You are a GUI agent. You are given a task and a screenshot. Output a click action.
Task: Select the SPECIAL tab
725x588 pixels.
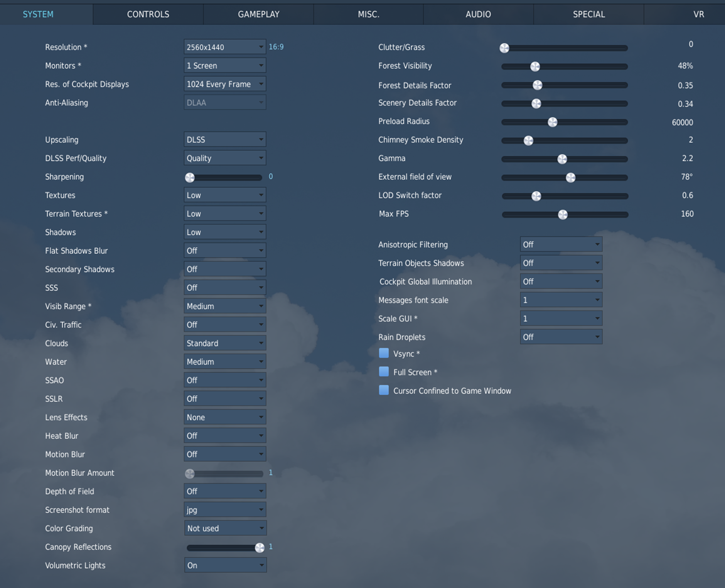tap(589, 14)
